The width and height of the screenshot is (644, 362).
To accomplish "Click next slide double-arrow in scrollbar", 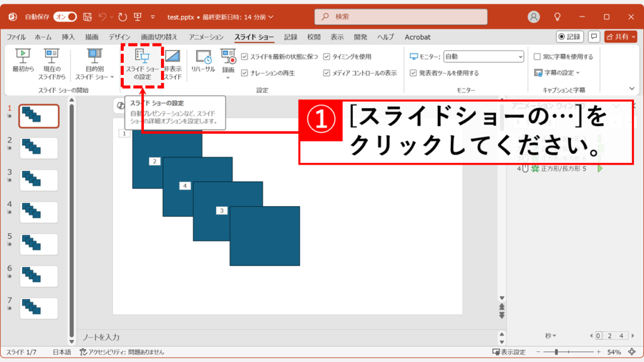I will 501,315.
